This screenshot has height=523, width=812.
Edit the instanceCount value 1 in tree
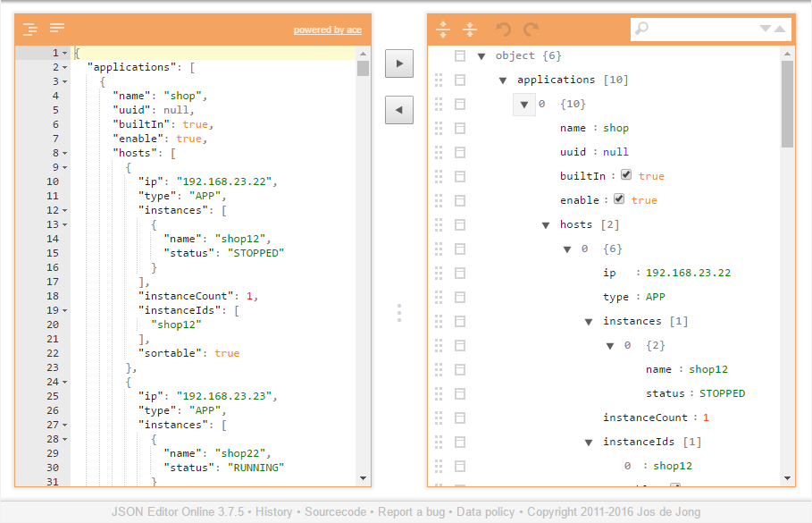pyautogui.click(x=706, y=418)
